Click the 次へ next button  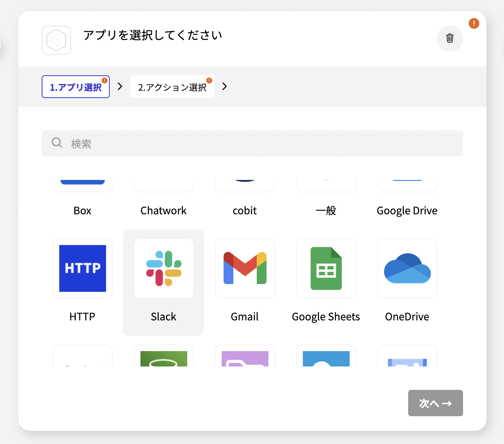pyautogui.click(x=436, y=403)
